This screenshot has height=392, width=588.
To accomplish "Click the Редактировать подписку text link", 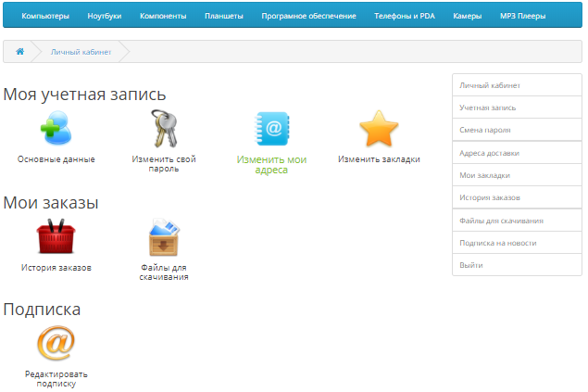I will coord(56,379).
